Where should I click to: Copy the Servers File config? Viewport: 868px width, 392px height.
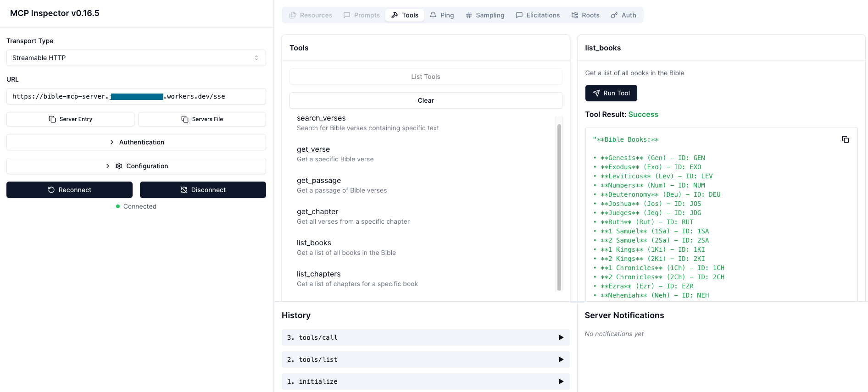point(202,119)
